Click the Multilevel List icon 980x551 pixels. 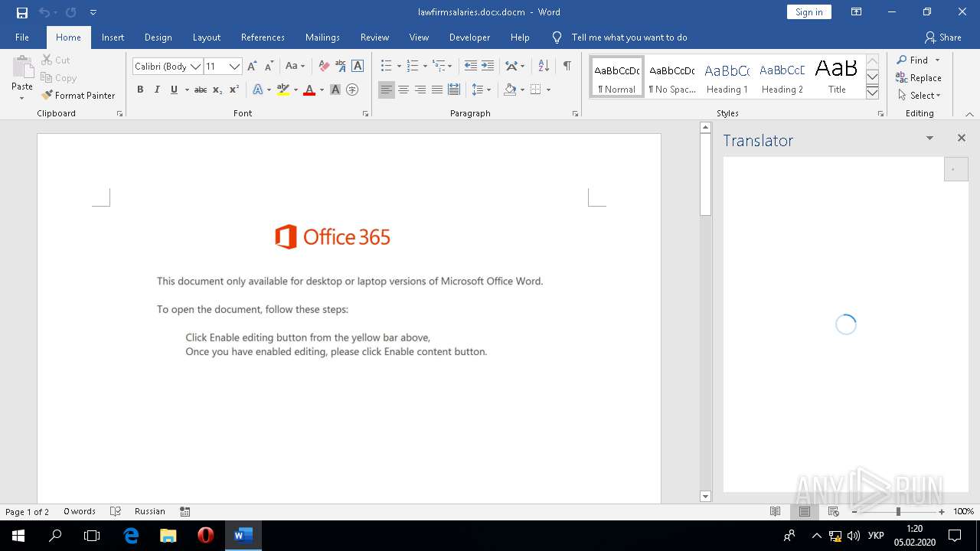(439, 67)
